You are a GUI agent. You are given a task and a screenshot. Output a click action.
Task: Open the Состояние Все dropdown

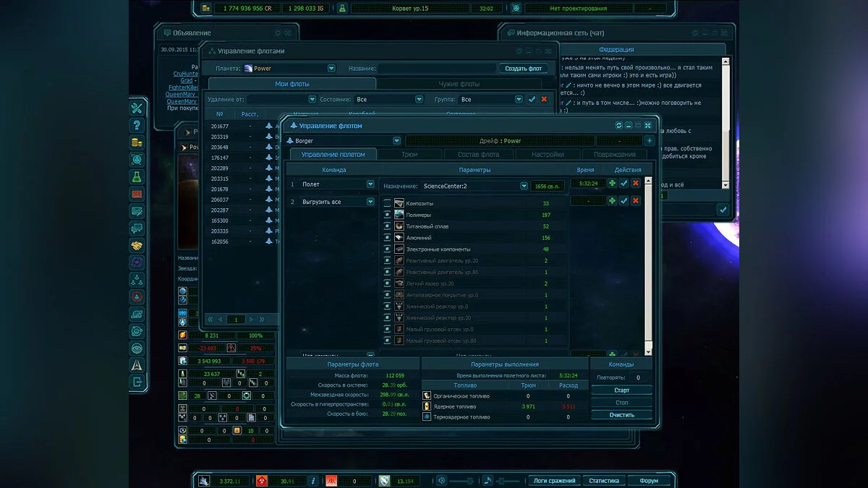tap(419, 99)
